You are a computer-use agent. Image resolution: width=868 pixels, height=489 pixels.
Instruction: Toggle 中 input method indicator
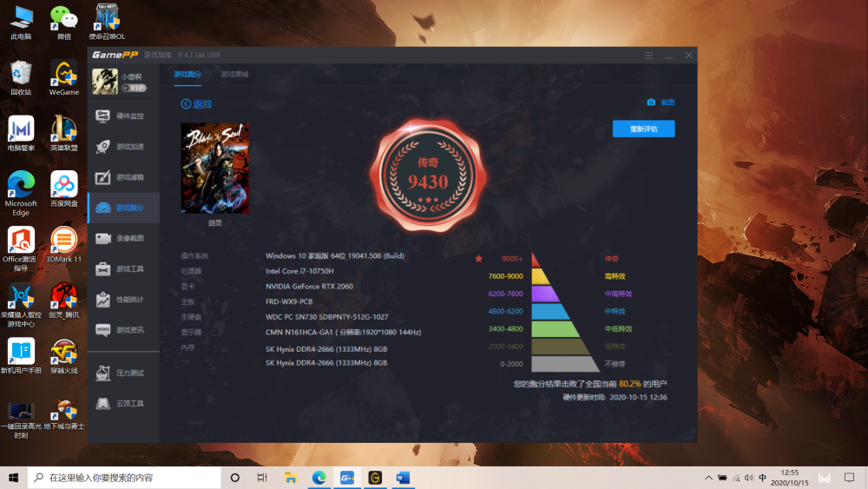763,478
